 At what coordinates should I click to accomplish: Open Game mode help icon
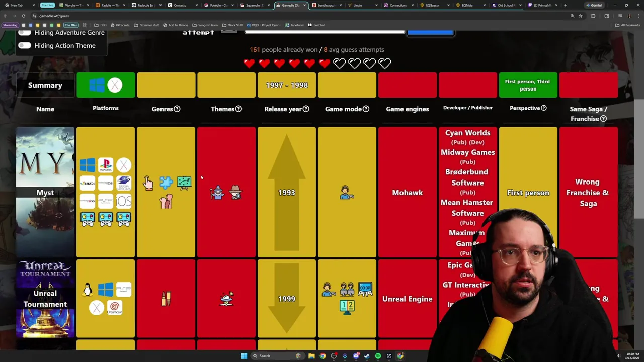pyautogui.click(x=366, y=109)
